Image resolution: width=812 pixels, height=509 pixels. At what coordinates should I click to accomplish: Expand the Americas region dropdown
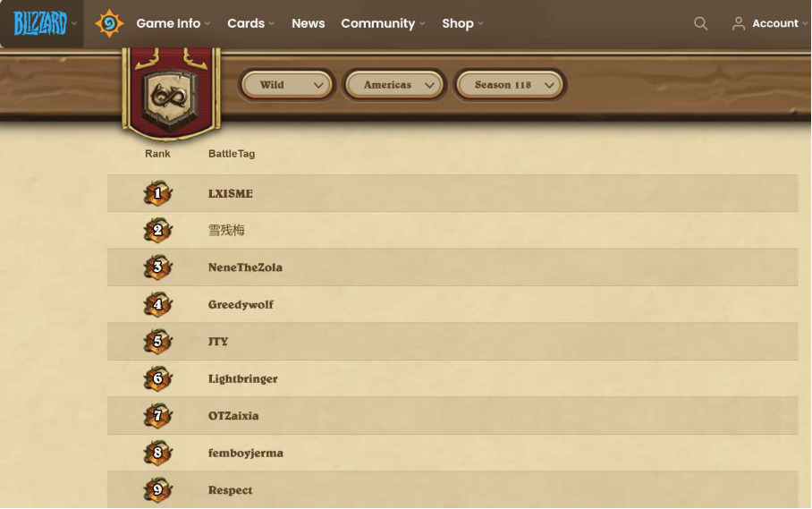click(394, 85)
